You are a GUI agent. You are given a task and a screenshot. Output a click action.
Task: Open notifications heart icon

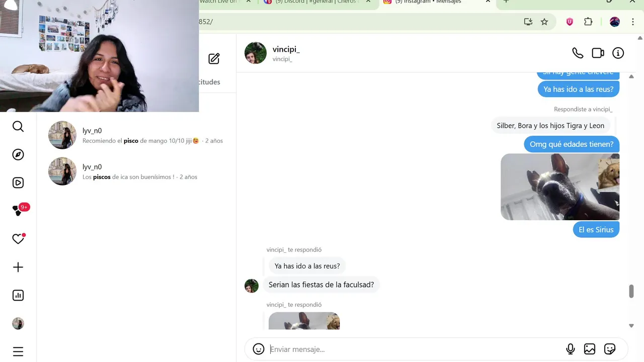click(18, 239)
